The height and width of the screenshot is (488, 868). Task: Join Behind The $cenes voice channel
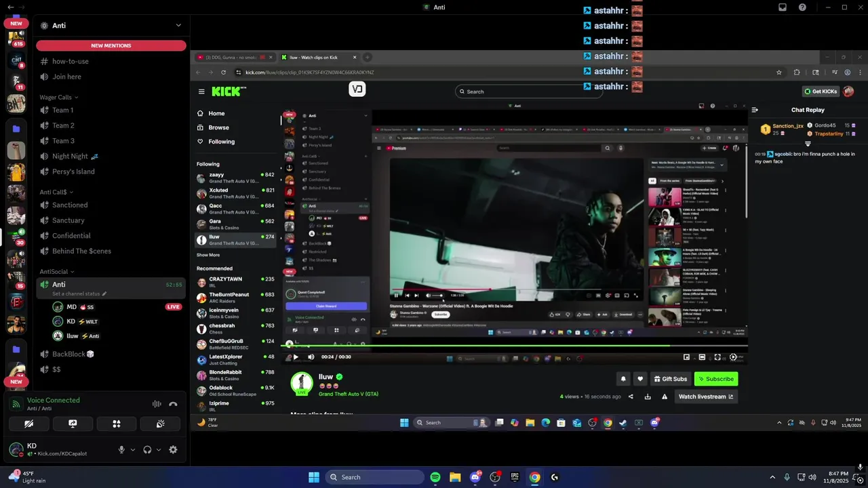click(81, 251)
